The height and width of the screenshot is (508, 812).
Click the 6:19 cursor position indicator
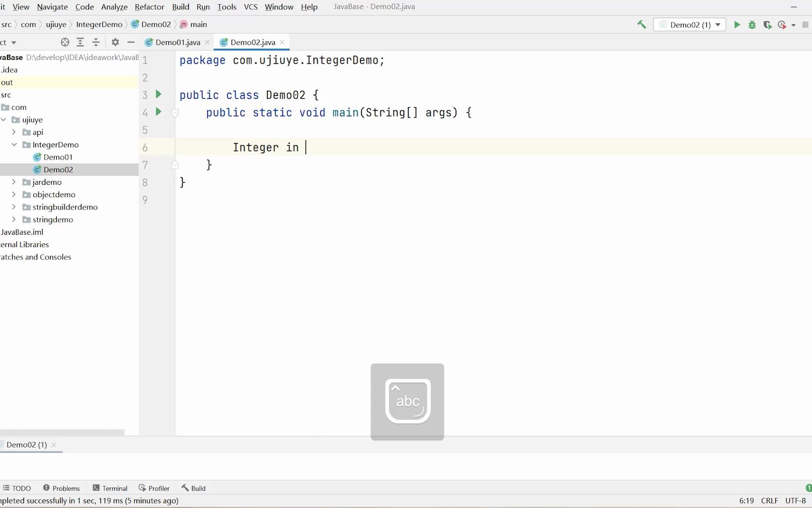tap(746, 500)
